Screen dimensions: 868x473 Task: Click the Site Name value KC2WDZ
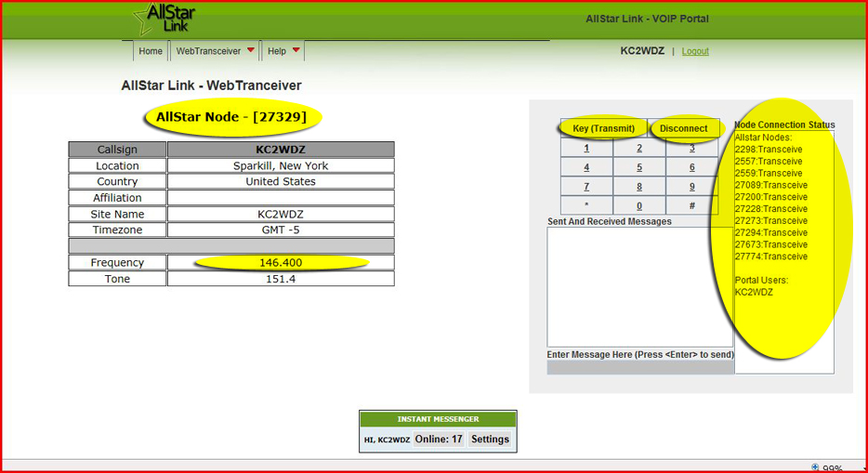click(x=281, y=214)
